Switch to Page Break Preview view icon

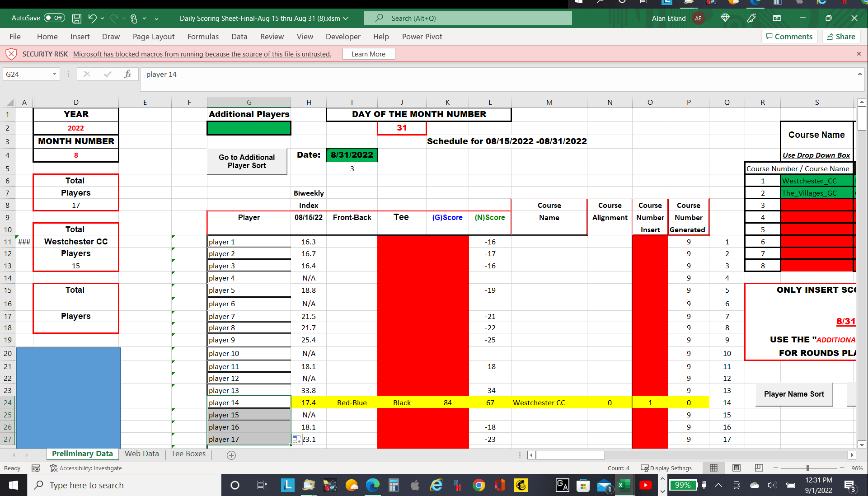(x=759, y=468)
